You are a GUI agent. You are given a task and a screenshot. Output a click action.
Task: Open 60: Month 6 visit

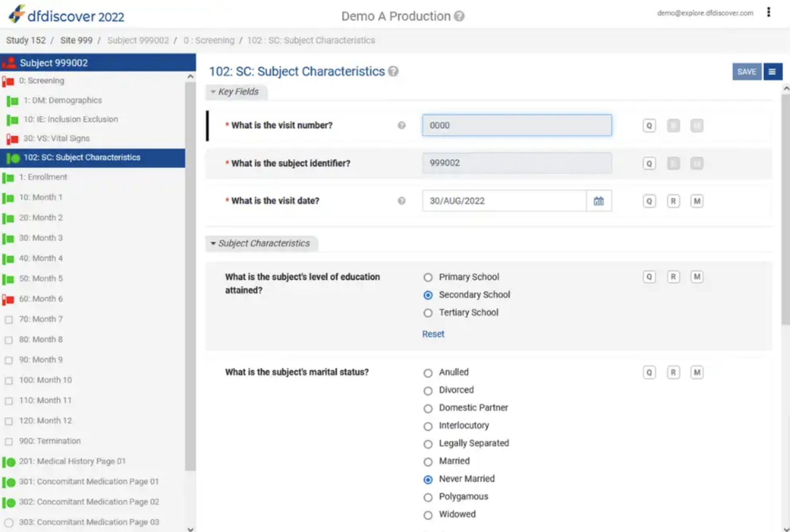[x=41, y=299]
